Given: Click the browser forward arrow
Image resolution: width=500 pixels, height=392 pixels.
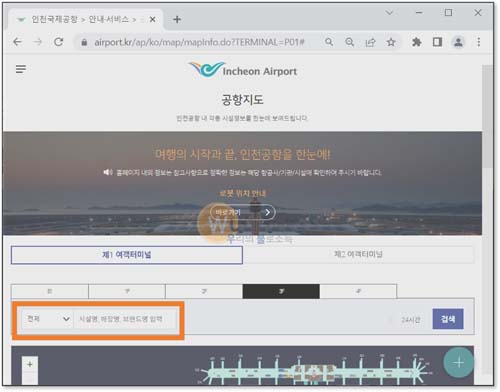Looking at the screenshot, I should [38, 42].
